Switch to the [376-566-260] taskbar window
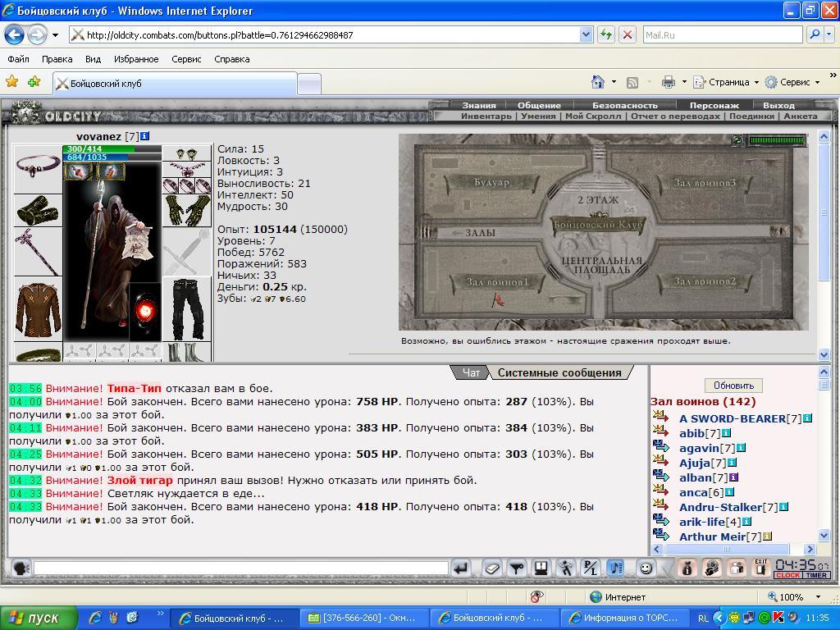Viewport: 840px width, 630px height. tap(364, 618)
